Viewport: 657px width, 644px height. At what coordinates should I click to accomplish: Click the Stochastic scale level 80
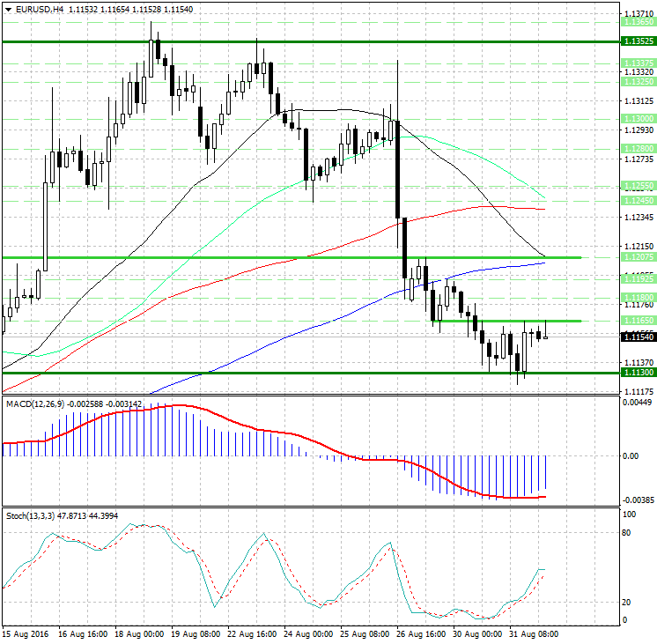(x=626, y=533)
